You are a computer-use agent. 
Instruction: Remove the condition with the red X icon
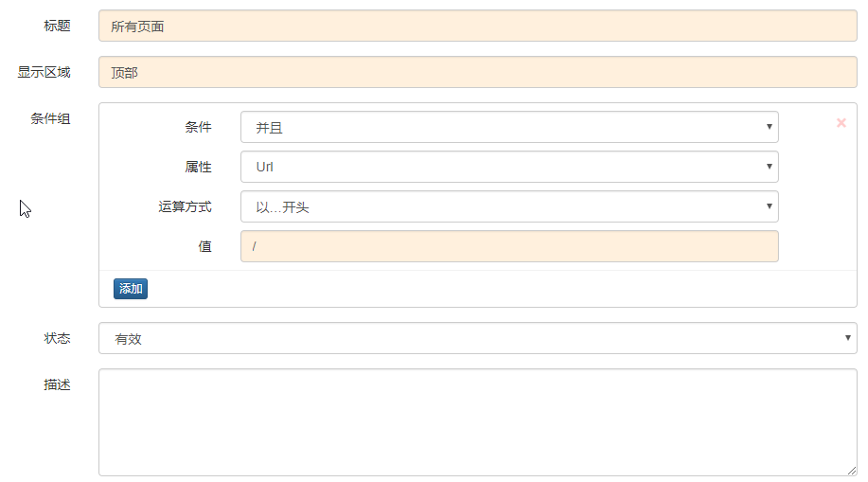[x=841, y=123]
